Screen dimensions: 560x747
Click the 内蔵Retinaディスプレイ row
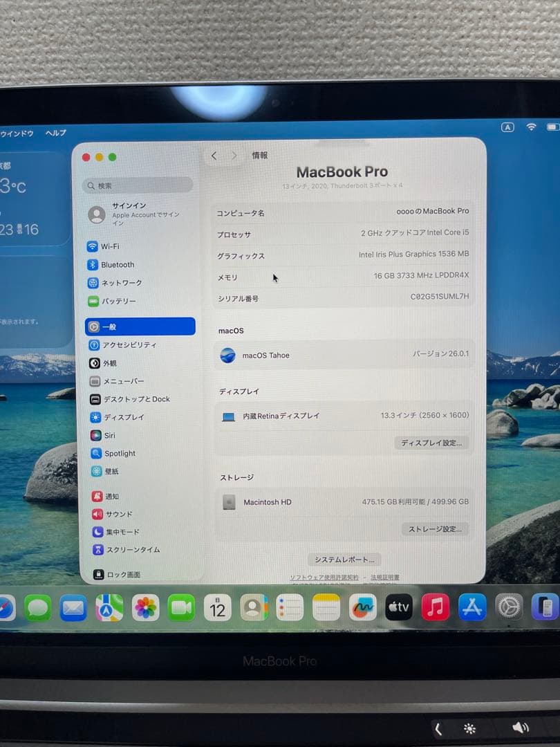point(344,416)
